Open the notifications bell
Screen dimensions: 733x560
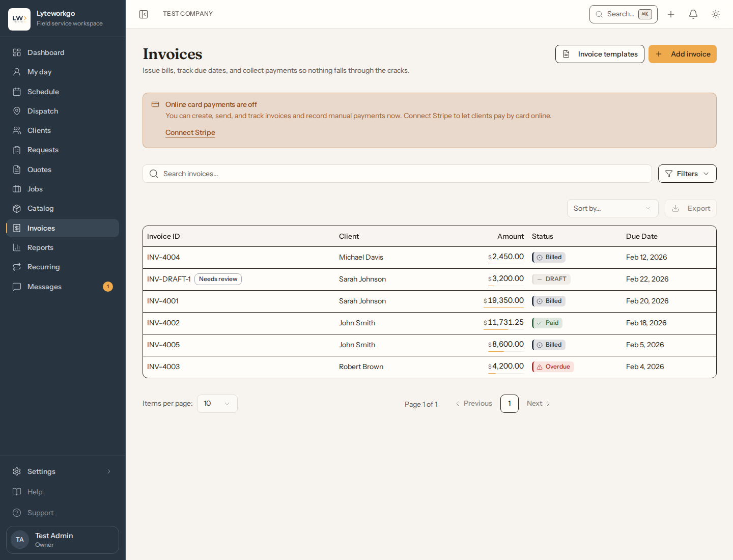click(x=693, y=14)
